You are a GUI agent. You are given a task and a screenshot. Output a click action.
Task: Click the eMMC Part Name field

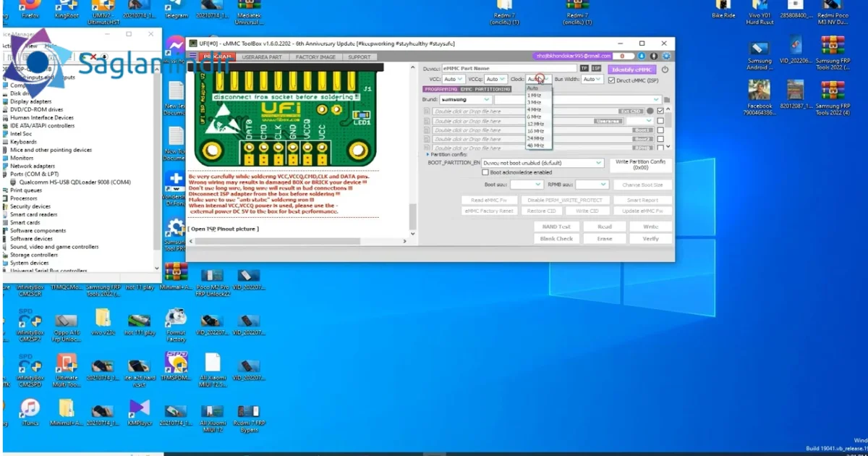click(x=509, y=68)
